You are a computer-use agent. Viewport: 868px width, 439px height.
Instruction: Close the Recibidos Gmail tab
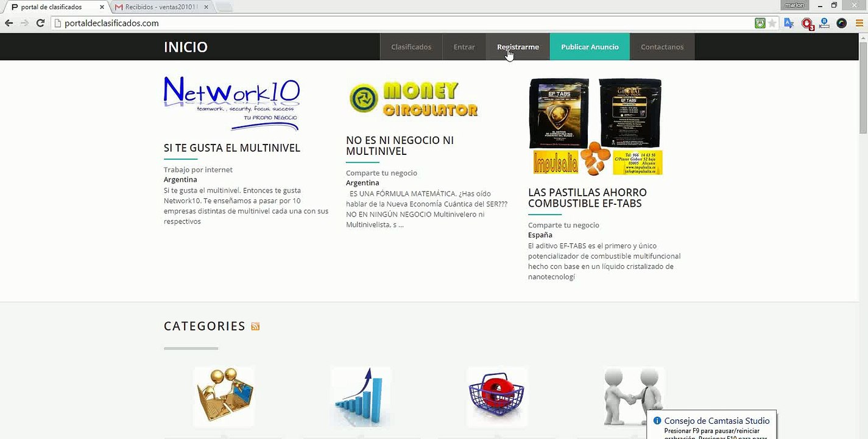coord(206,7)
